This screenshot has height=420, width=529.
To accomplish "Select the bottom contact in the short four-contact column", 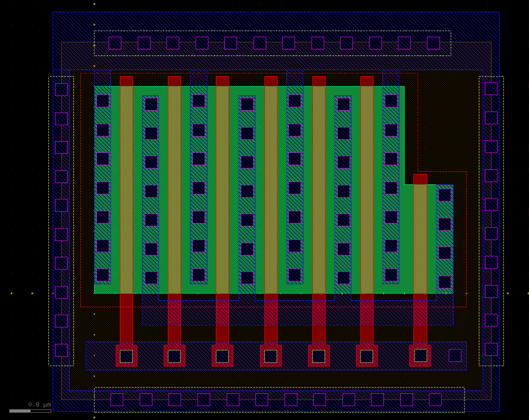I will coord(445,282).
